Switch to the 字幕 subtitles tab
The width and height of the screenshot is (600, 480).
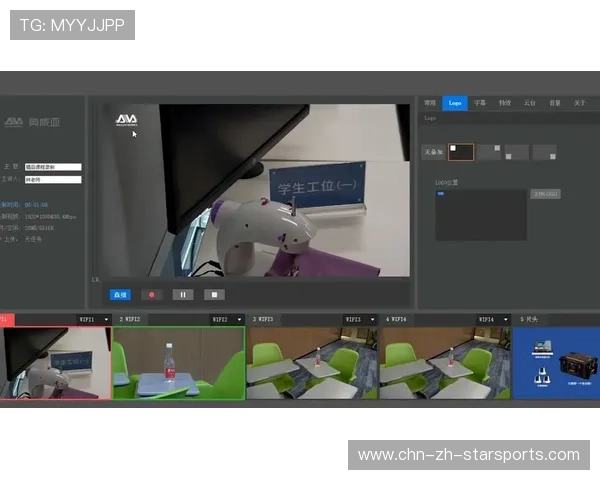[480, 103]
